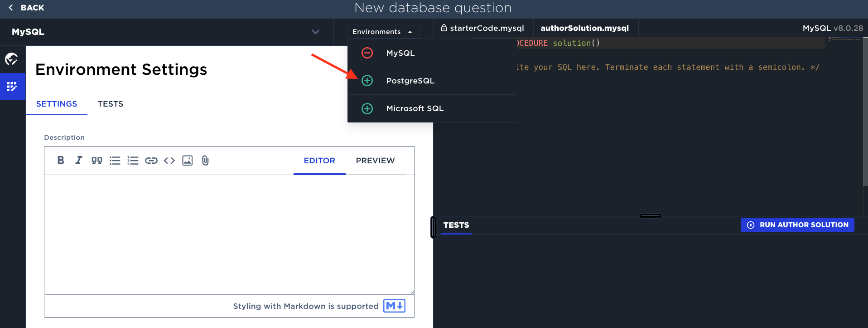Image resolution: width=868 pixels, height=328 pixels.
Task: Remove MySQL environment with minus icon
Action: click(x=367, y=53)
